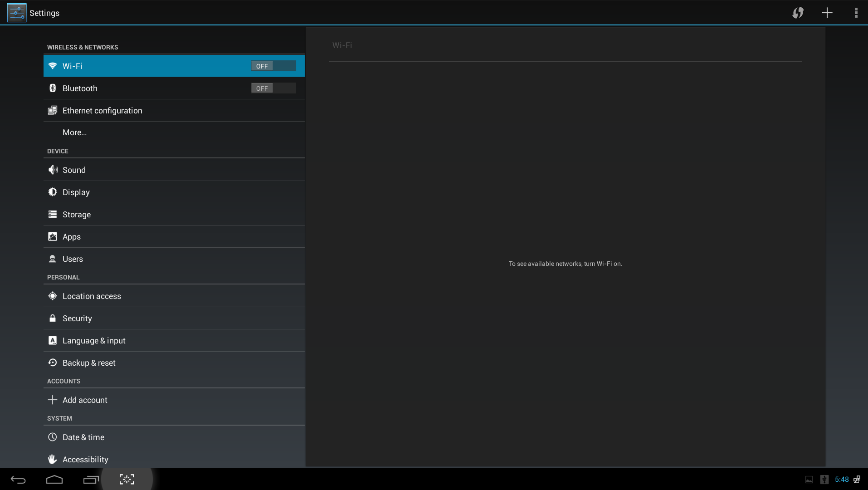Open Location access settings
This screenshot has height=490, width=868.
174,296
